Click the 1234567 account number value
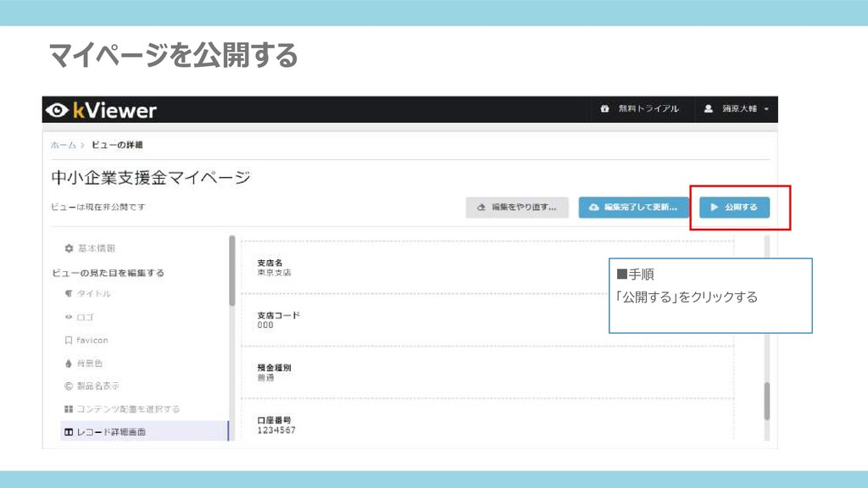Screen dimensions: 868x488 coord(276,430)
